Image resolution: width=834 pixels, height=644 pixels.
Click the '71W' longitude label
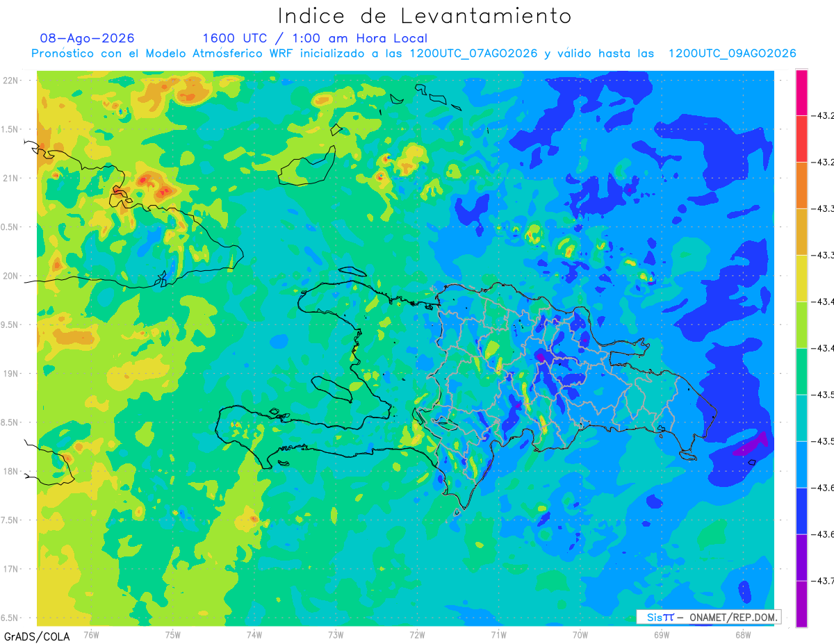(498, 634)
